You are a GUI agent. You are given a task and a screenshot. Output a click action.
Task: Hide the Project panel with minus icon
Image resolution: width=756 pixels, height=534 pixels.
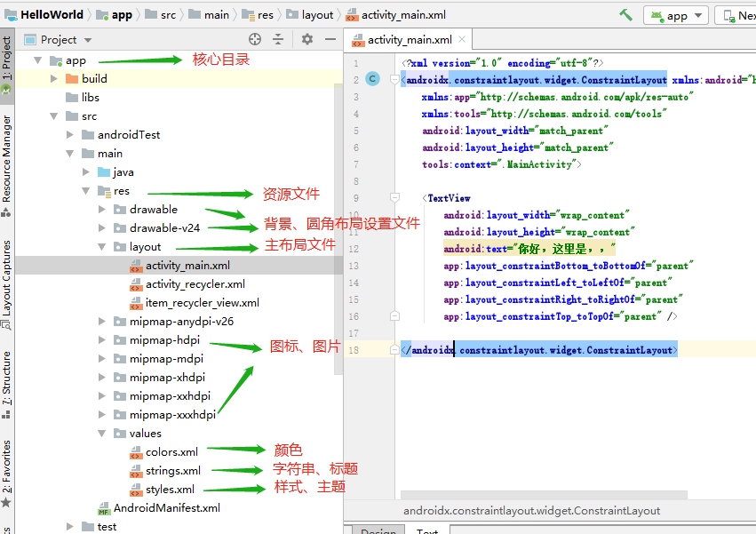[x=330, y=39]
